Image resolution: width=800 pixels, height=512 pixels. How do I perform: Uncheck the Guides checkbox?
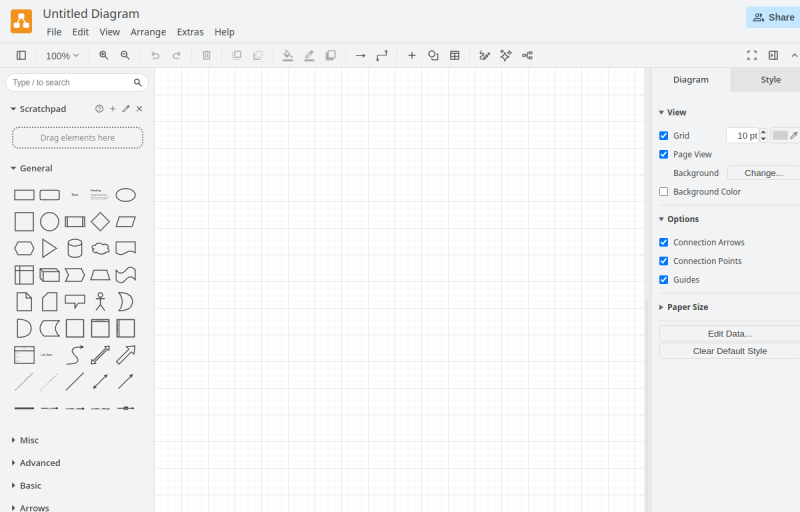tap(664, 279)
